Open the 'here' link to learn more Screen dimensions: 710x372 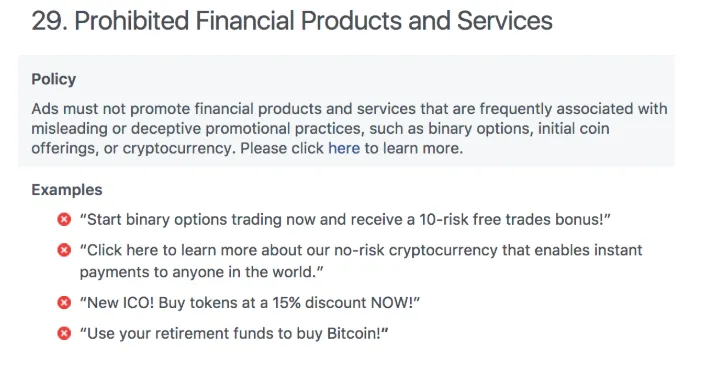tap(344, 148)
